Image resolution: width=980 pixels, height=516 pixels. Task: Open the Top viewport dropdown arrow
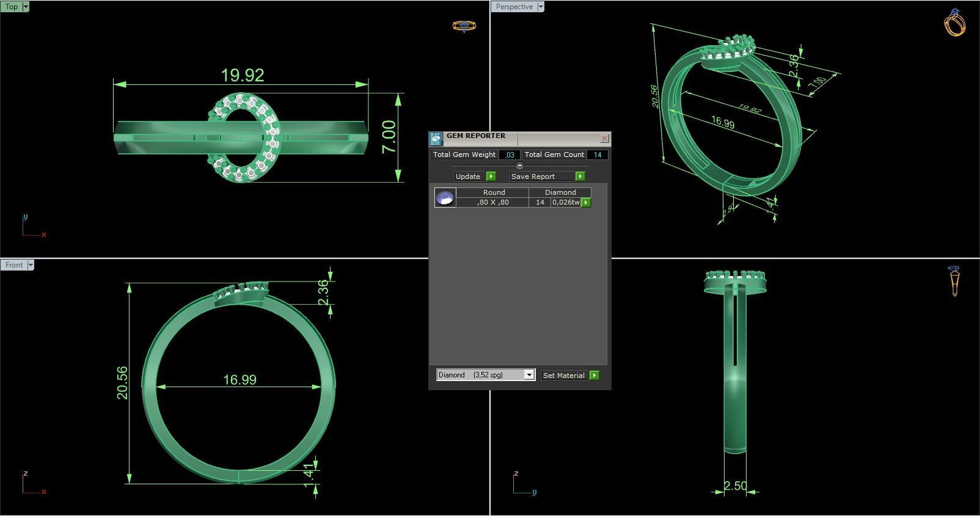(x=26, y=7)
